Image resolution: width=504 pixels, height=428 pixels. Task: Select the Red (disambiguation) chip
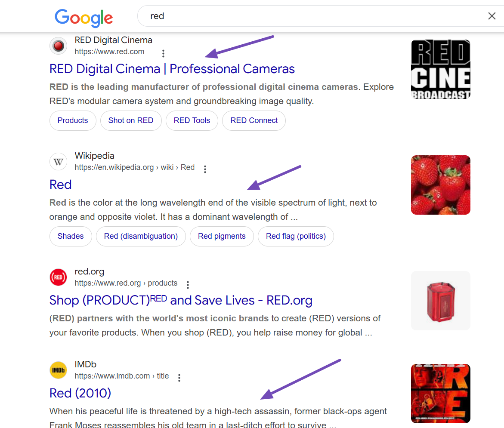coord(140,236)
